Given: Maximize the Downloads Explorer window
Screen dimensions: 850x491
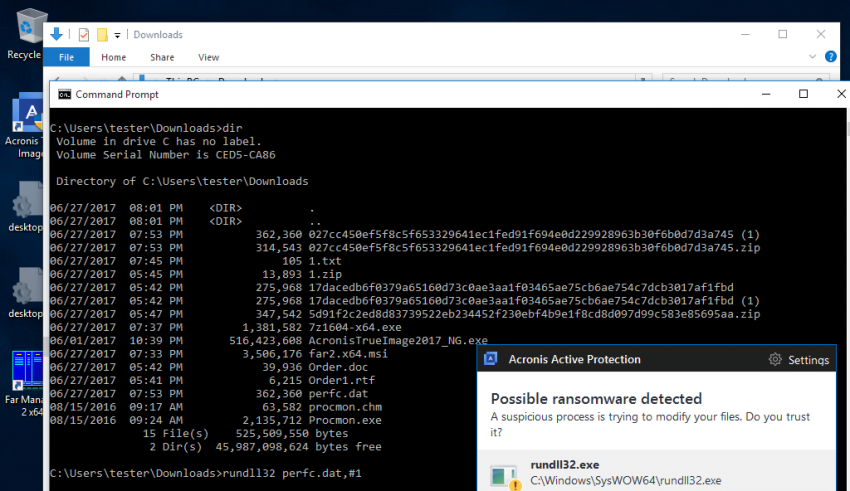Looking at the screenshot, I should 783,34.
